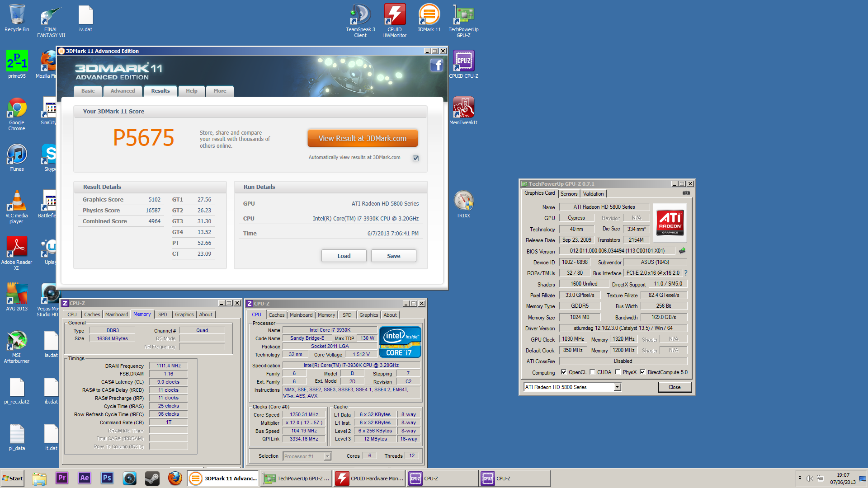Launch the prime95 desktop icon
Viewport: 868px width, 488px height.
tap(17, 64)
